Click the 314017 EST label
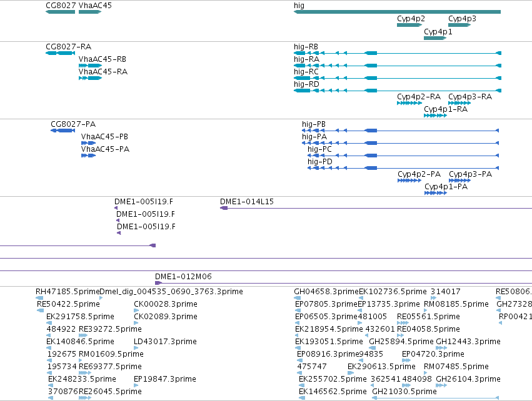 (x=446, y=292)
